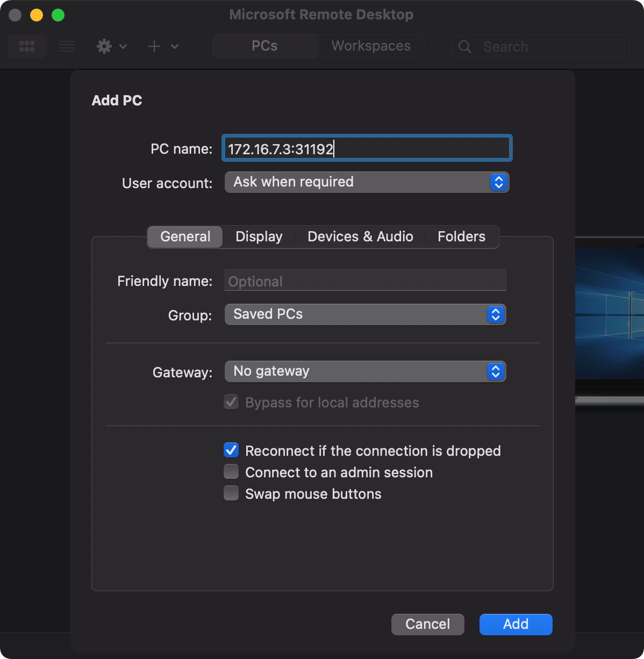Toggle Swap mouse buttons checkbox
The height and width of the screenshot is (659, 644).
231,493
